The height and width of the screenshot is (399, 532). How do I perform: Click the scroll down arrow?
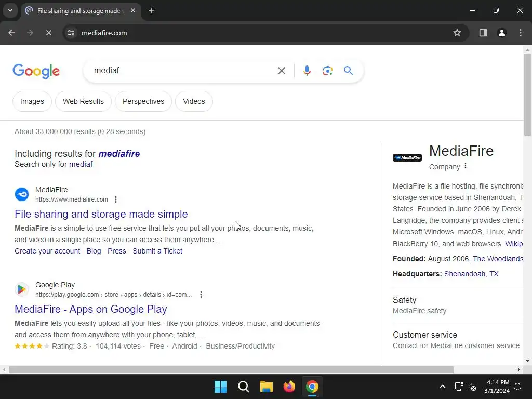(527, 361)
